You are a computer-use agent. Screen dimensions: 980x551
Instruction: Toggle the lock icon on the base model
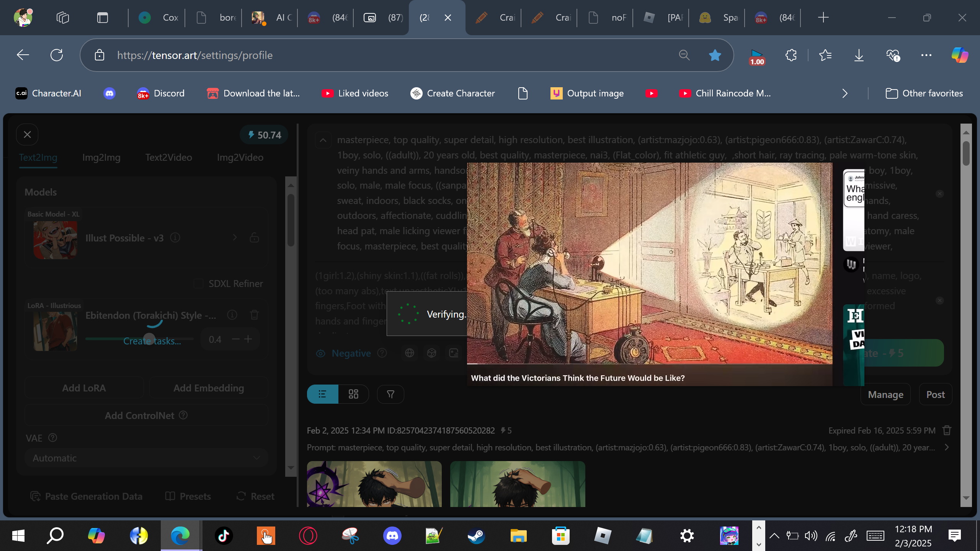point(255,238)
